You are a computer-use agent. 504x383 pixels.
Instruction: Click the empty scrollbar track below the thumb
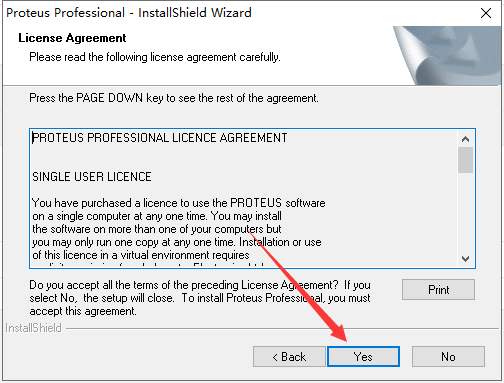pyautogui.click(x=465, y=212)
